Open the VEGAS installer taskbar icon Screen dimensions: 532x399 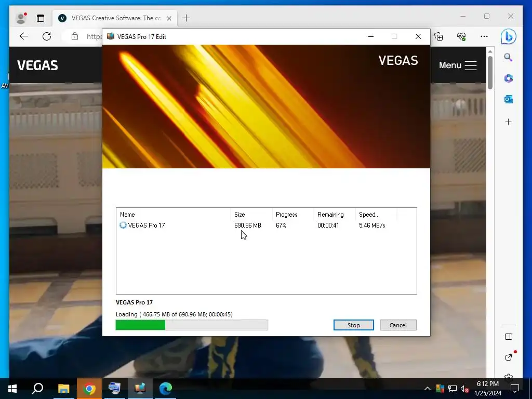coord(140,389)
